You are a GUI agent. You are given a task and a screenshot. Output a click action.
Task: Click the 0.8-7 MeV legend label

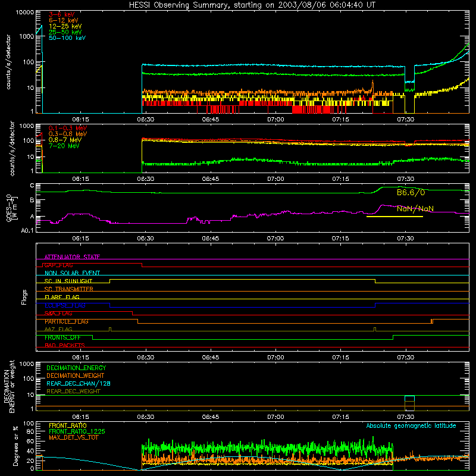[x=65, y=140]
